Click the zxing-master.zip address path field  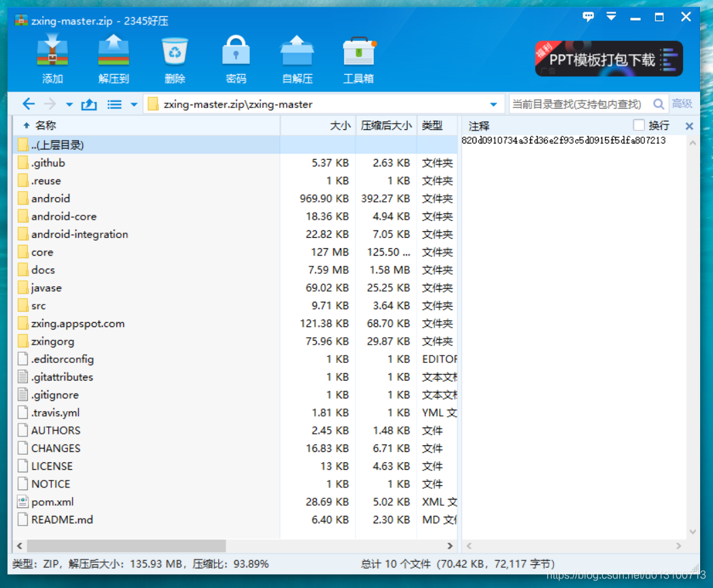324,104
